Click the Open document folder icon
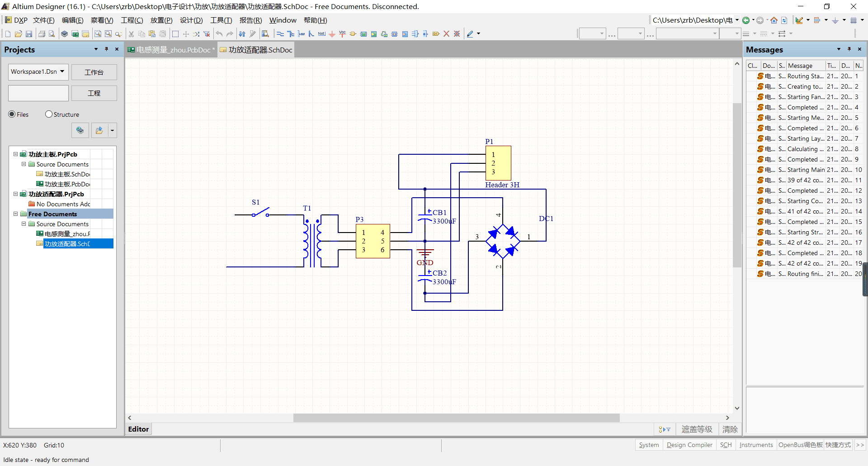Screen dimensions: 868x466 [x=19, y=34]
